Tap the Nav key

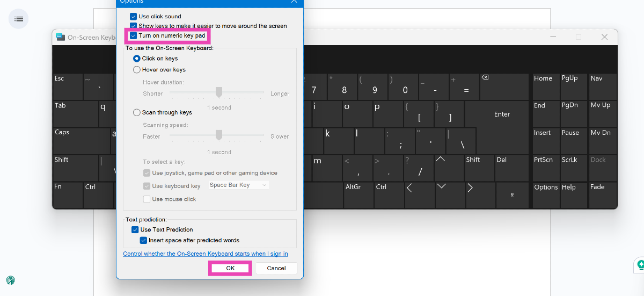[x=602, y=86]
